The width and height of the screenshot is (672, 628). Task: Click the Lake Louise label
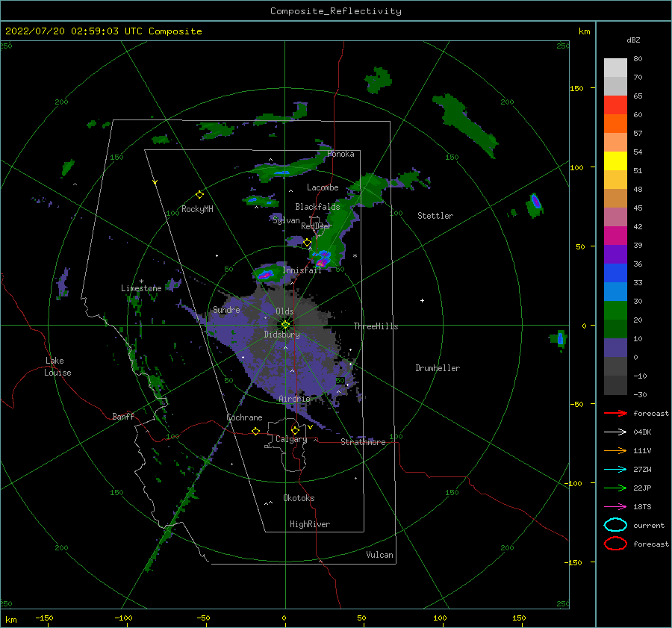(x=57, y=367)
